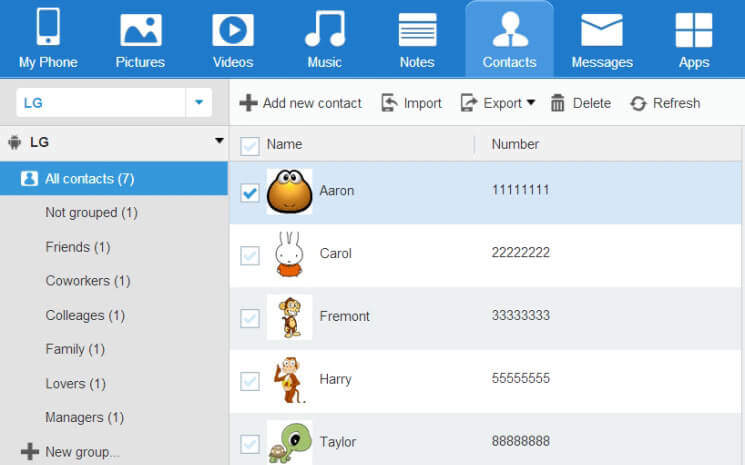The width and height of the screenshot is (745, 465).
Task: Switch to the Videos tab label
Action: [x=233, y=62]
